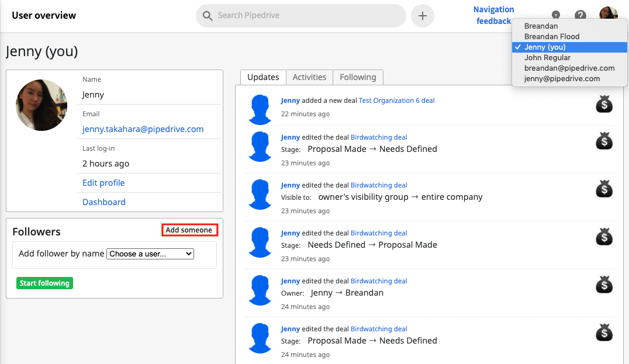
Task: Click into the 'Search Pipedrive' field
Action: click(x=301, y=16)
